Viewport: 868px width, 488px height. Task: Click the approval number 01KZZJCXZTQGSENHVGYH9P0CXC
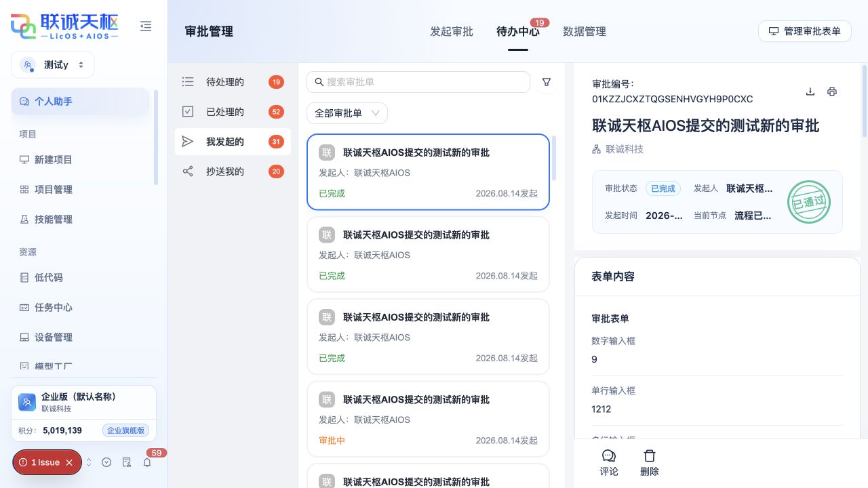click(672, 99)
